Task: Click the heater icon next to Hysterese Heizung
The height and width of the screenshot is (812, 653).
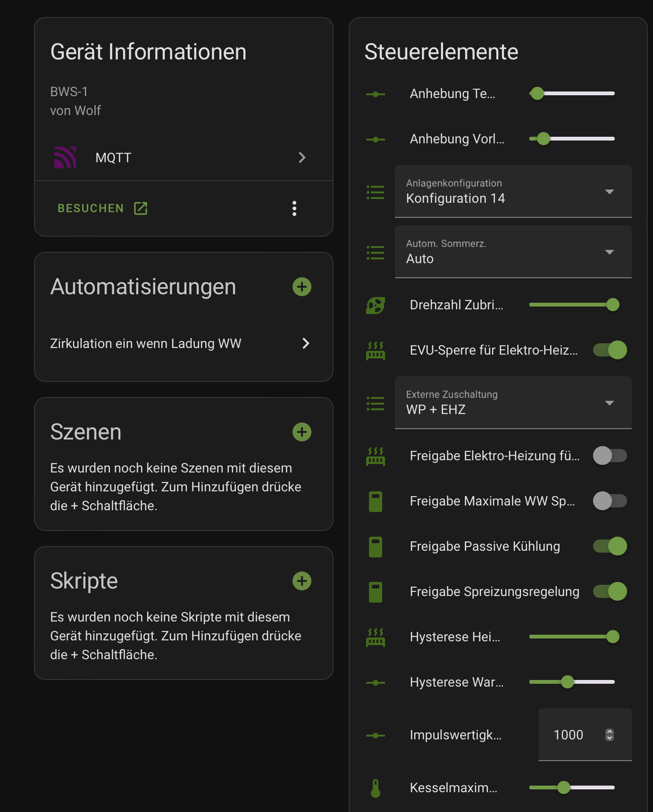Action: 376,637
